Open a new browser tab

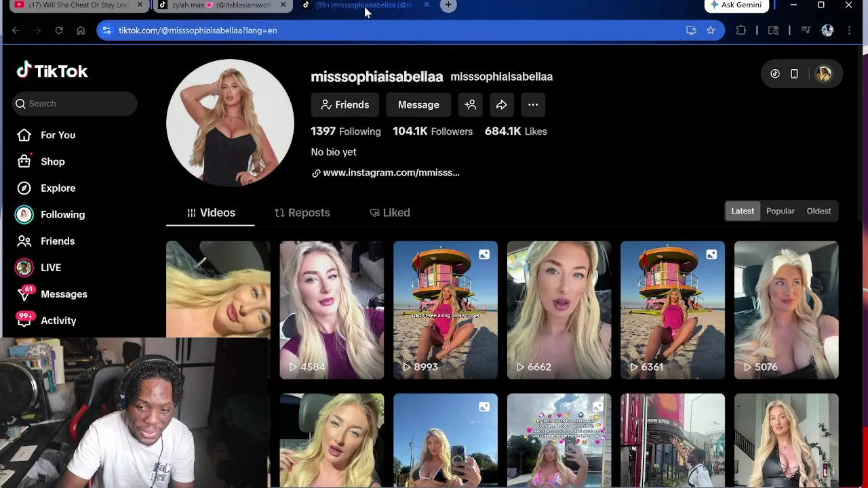point(448,5)
